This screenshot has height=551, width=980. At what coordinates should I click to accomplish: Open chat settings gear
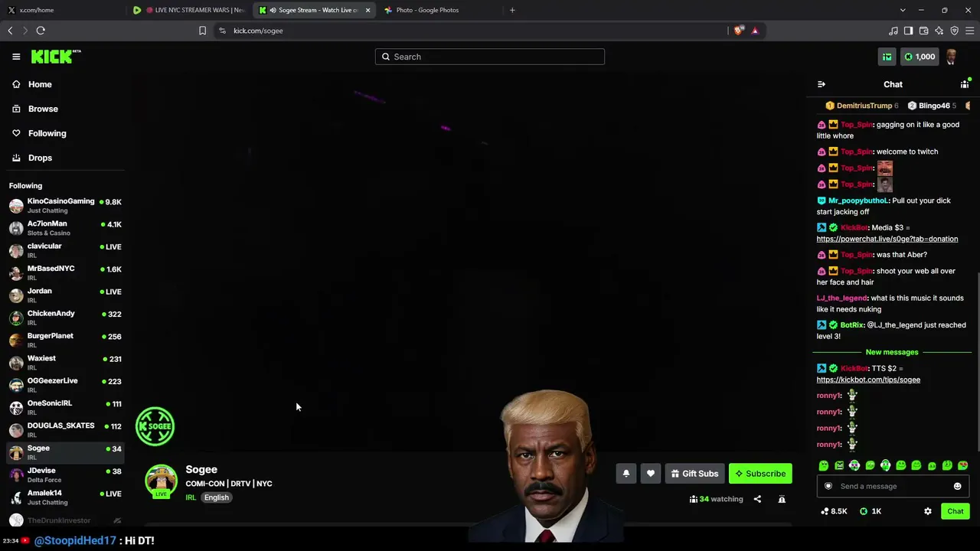point(928,511)
